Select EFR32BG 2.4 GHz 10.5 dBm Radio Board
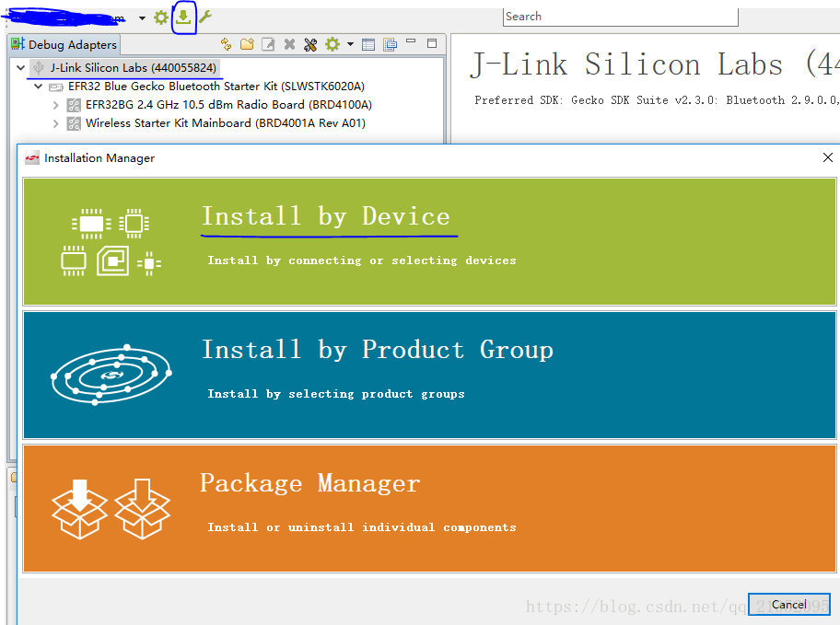The height and width of the screenshot is (625, 840). tap(228, 105)
